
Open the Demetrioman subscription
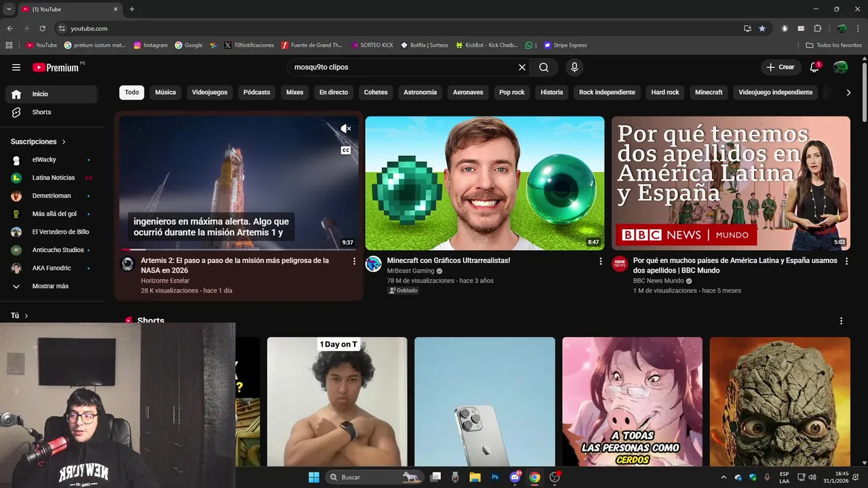pos(52,196)
